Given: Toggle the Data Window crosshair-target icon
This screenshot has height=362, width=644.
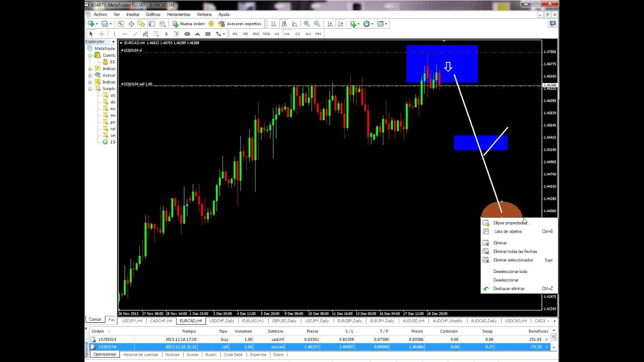Looking at the screenshot, I should [x=131, y=24].
